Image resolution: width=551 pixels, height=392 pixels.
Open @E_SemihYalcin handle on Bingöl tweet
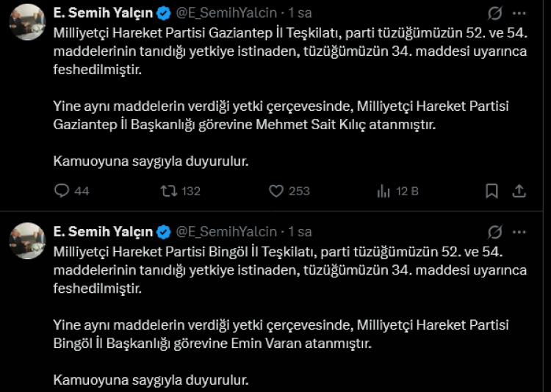[x=226, y=232]
